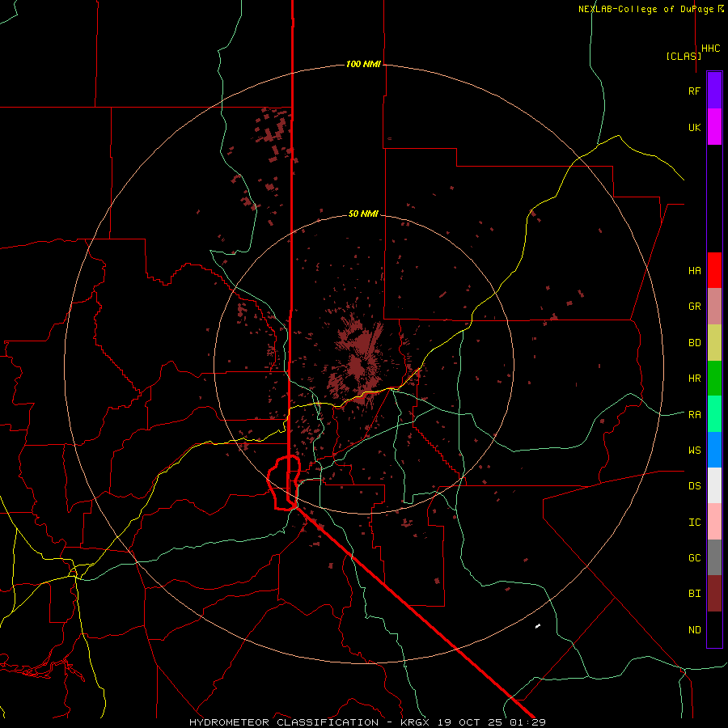728x728 pixels.
Task: Click the WS legend label
Action: pos(695,451)
